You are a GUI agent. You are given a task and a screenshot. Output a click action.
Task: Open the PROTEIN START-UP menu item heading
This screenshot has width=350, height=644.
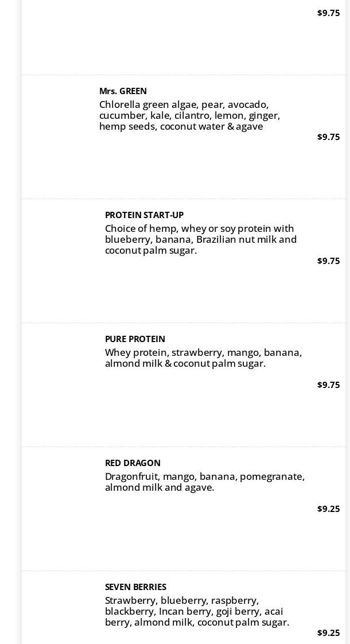click(x=144, y=215)
